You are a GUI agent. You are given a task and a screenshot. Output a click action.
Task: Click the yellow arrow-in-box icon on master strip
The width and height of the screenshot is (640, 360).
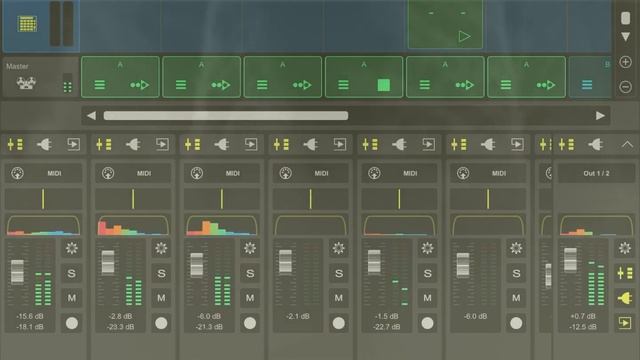(625, 323)
